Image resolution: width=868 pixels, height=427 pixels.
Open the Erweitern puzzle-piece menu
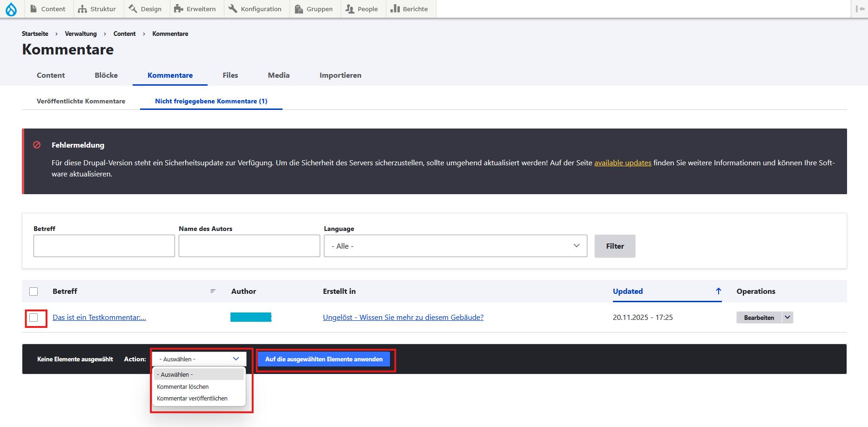[195, 9]
